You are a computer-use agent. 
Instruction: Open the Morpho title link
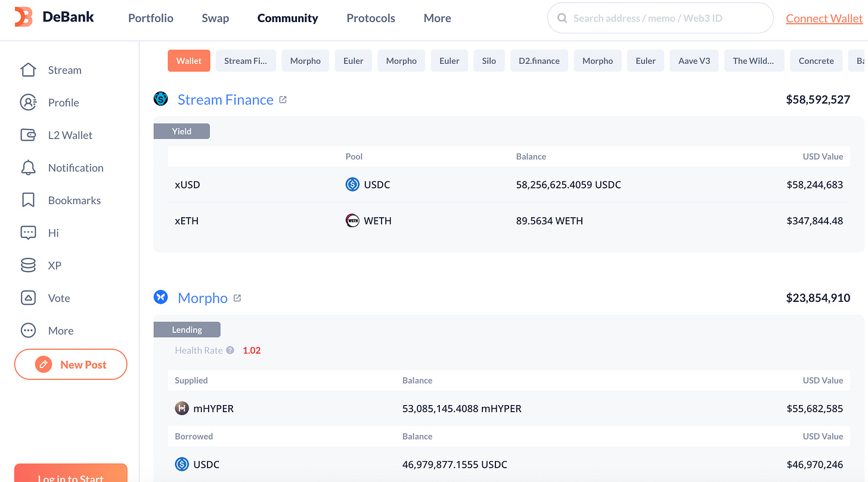point(203,298)
